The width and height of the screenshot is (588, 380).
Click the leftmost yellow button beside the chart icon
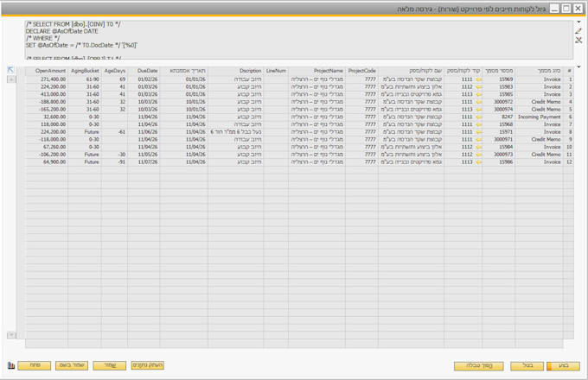(x=34, y=365)
